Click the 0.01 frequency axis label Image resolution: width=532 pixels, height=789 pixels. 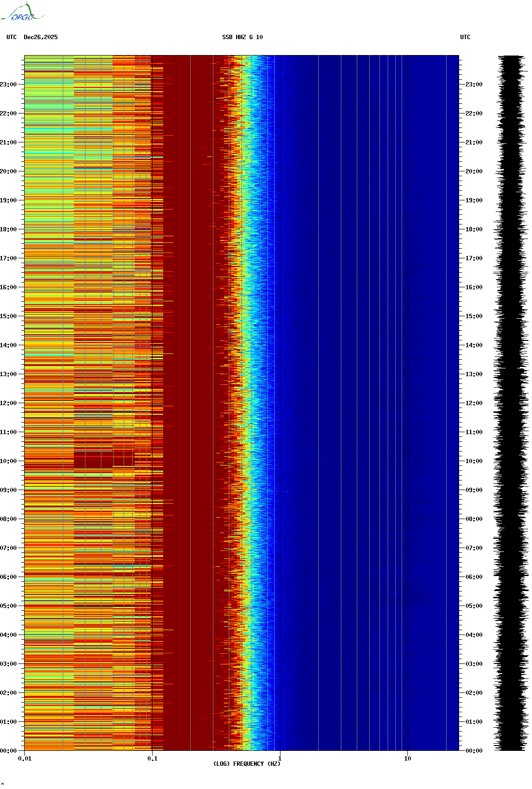pyautogui.click(x=25, y=759)
